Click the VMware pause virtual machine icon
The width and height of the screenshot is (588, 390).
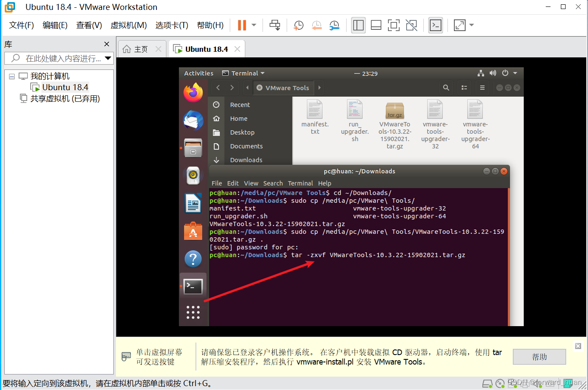click(x=242, y=25)
